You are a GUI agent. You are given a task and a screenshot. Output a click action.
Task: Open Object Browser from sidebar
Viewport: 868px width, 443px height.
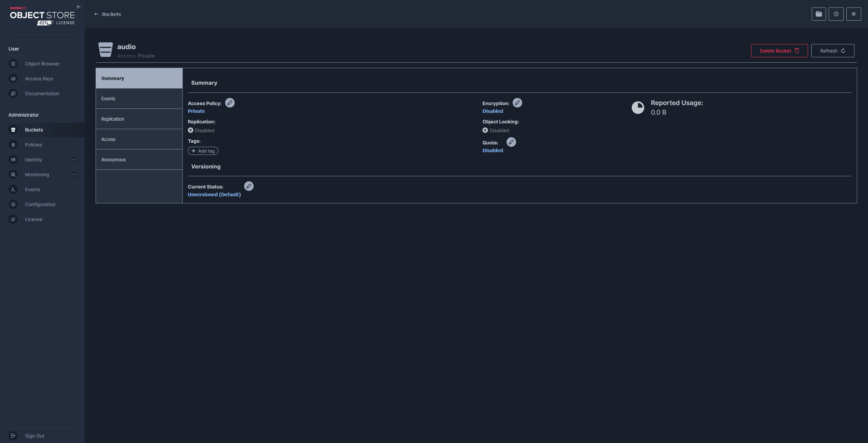pyautogui.click(x=42, y=64)
